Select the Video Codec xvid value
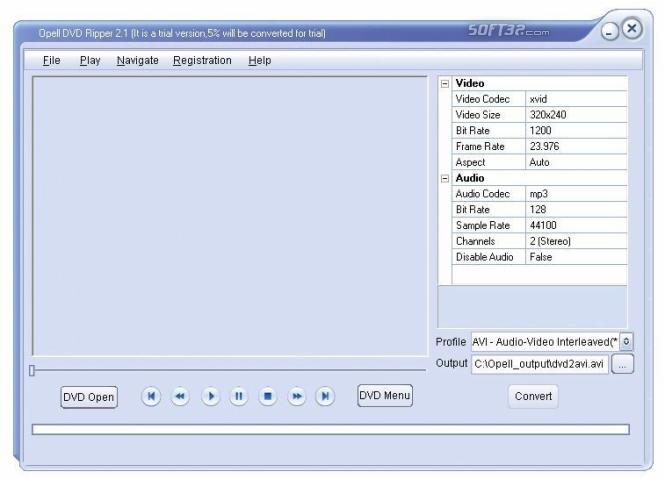The width and height of the screenshot is (665, 479). [x=576, y=99]
